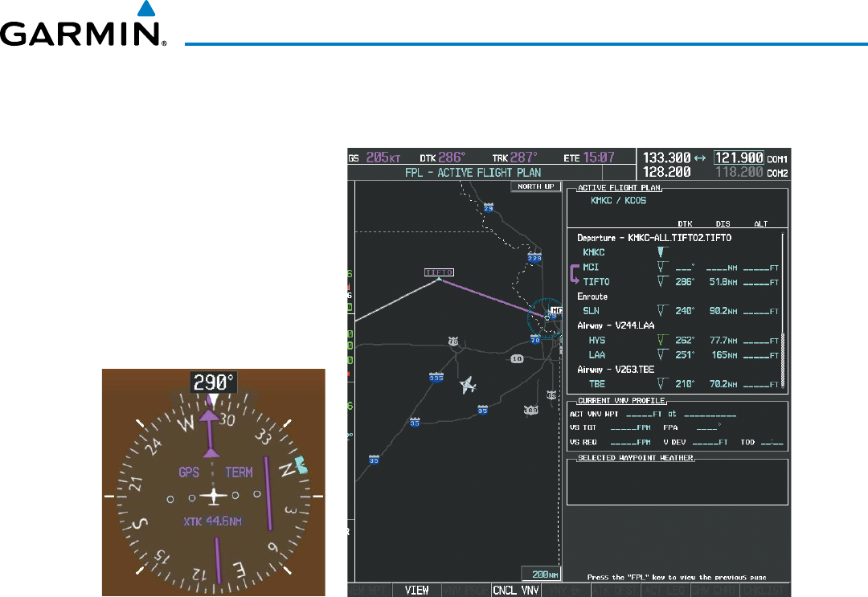Click the GPS navigation source label on HSI
Image resolution: width=868 pixels, height=597 pixels.
[x=189, y=472]
